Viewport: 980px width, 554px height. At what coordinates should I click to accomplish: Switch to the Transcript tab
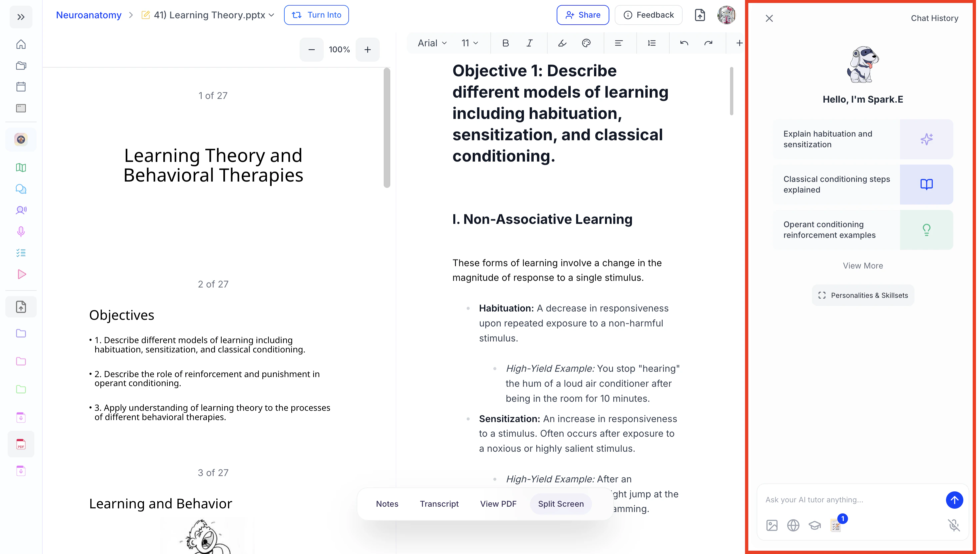tap(439, 504)
